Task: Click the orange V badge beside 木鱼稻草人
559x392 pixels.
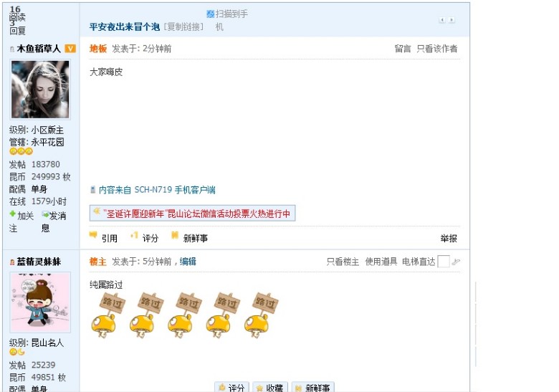Action: pos(70,49)
